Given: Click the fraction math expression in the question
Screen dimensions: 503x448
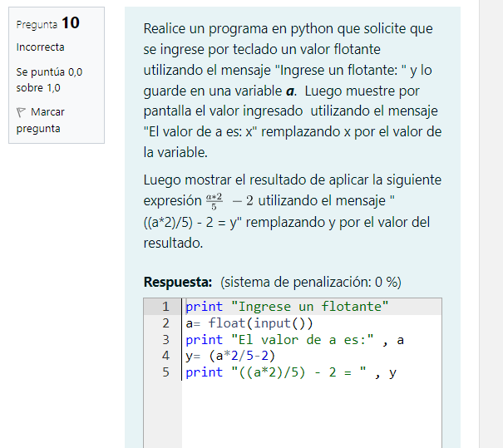Looking at the screenshot, I should (215, 201).
